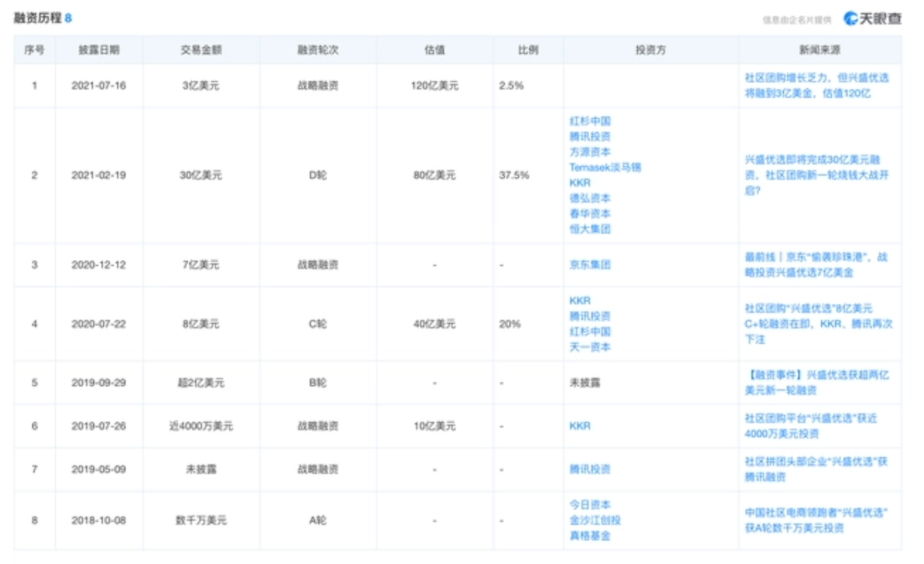Open 腾讯投资 investor in C轮 row
The image size is (924, 564).
[x=590, y=316]
